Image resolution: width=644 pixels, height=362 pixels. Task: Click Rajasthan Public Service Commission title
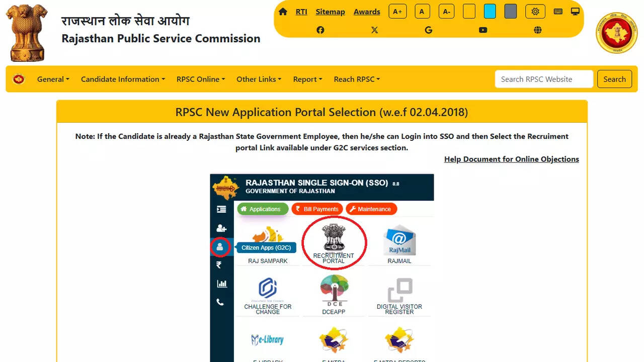(x=161, y=38)
